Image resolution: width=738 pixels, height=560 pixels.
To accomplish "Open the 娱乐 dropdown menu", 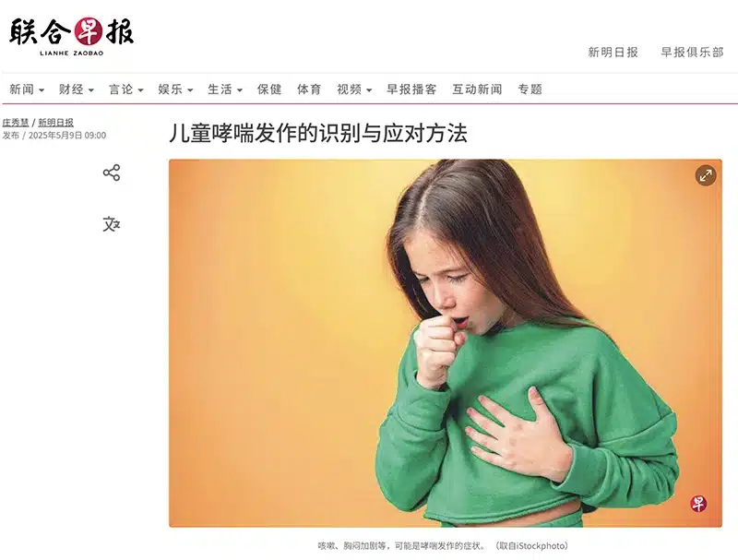I will click(x=175, y=89).
